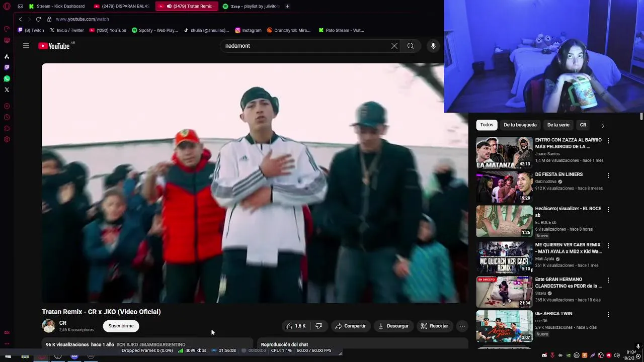The image size is (644, 362).
Task: Select the Todos filter chip
Action: [x=487, y=125]
